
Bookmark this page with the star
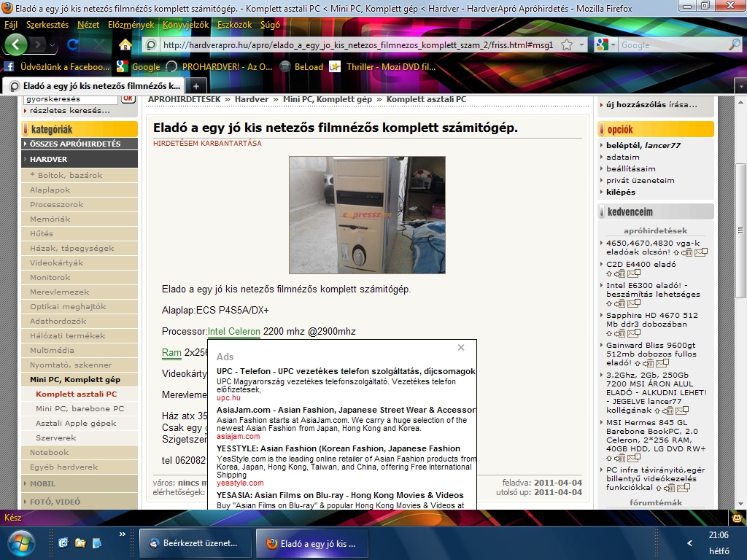(x=566, y=44)
